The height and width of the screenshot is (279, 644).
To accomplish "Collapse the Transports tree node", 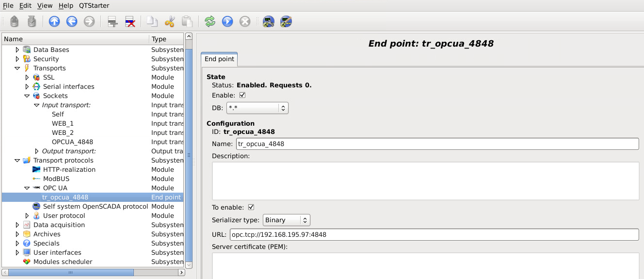I will [x=17, y=68].
